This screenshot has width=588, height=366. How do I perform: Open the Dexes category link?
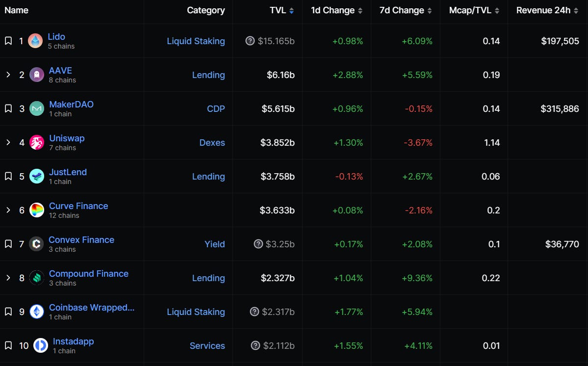212,142
